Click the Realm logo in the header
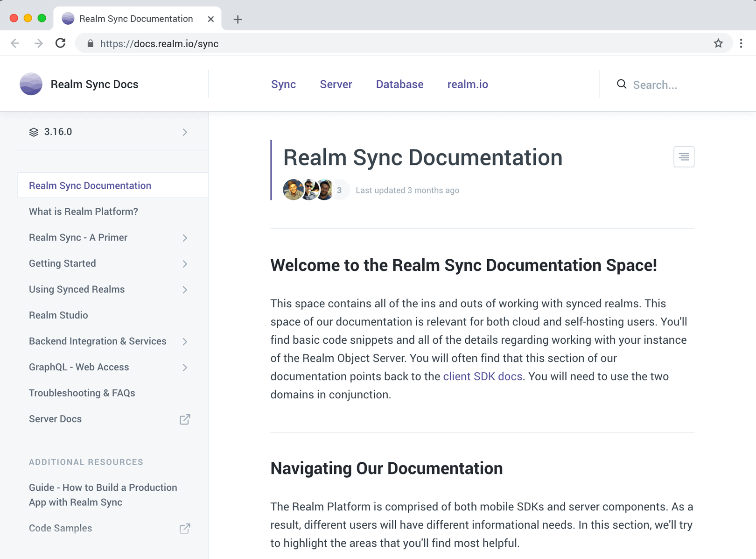 coord(31,84)
